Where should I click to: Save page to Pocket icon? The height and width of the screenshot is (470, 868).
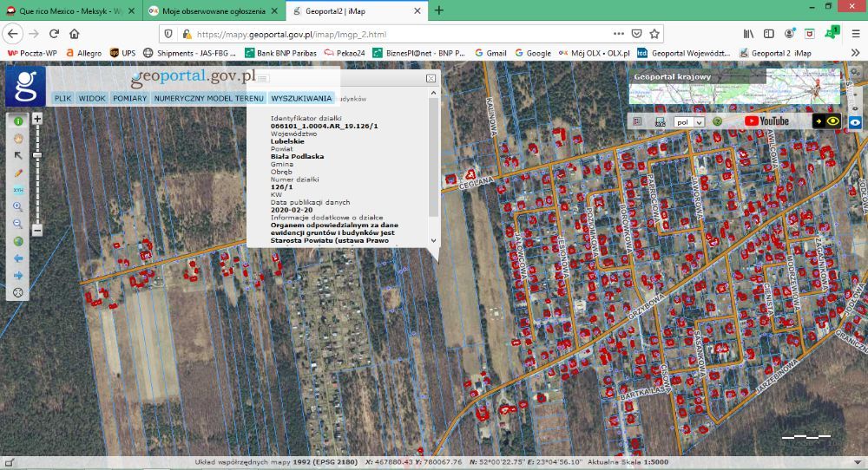[x=636, y=34]
